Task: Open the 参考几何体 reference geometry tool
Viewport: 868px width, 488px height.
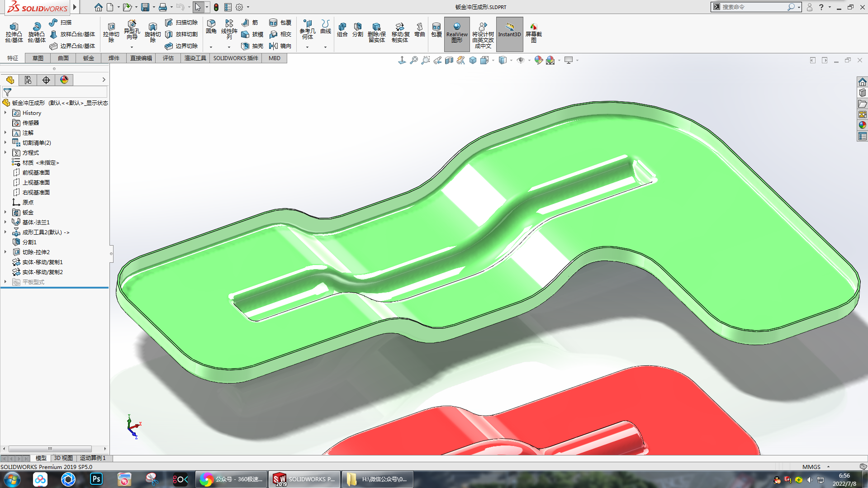Action: 308,29
